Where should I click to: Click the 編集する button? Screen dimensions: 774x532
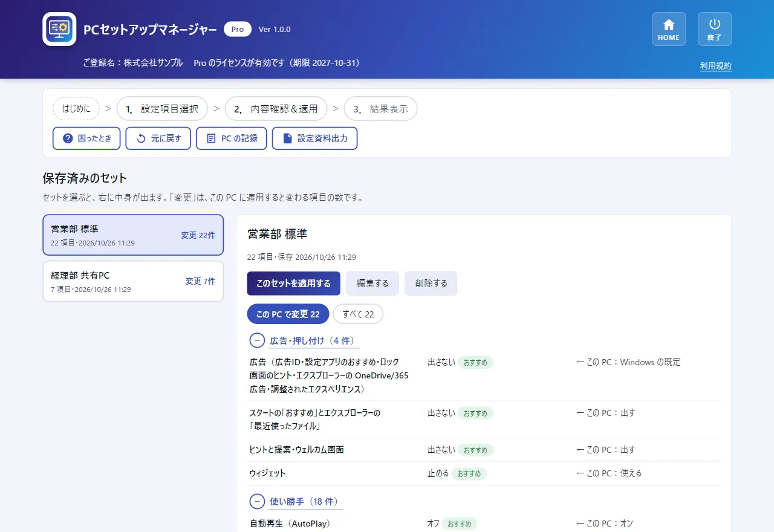pos(372,284)
